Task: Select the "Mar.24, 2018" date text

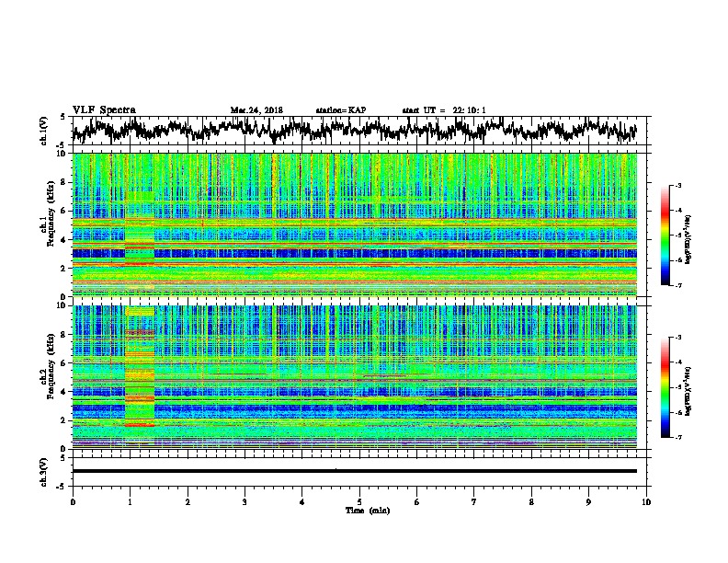Action: (256, 110)
